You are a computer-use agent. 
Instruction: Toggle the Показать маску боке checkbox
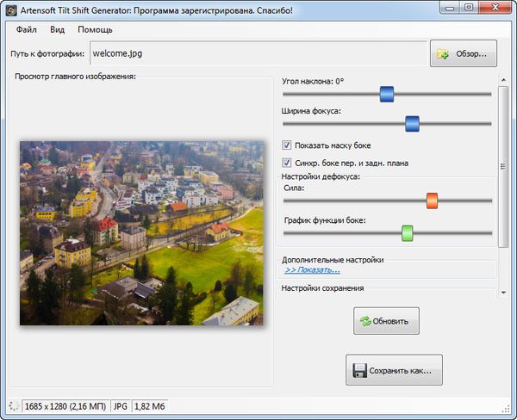click(288, 145)
